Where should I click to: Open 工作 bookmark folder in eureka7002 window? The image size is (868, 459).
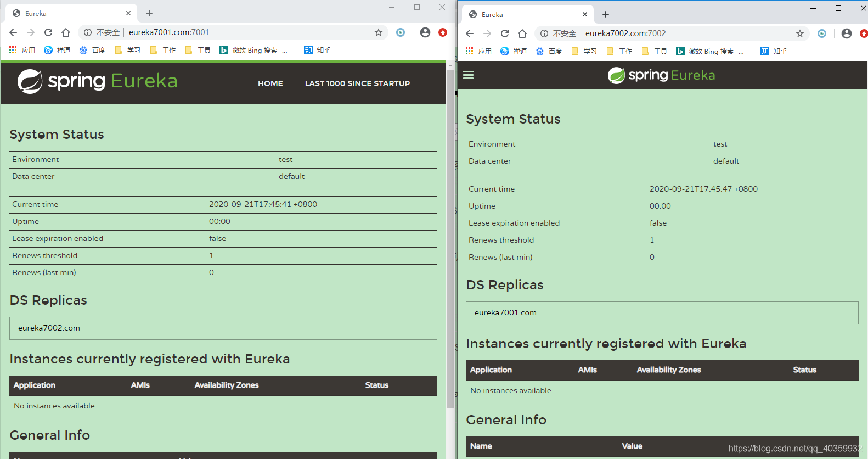619,51
